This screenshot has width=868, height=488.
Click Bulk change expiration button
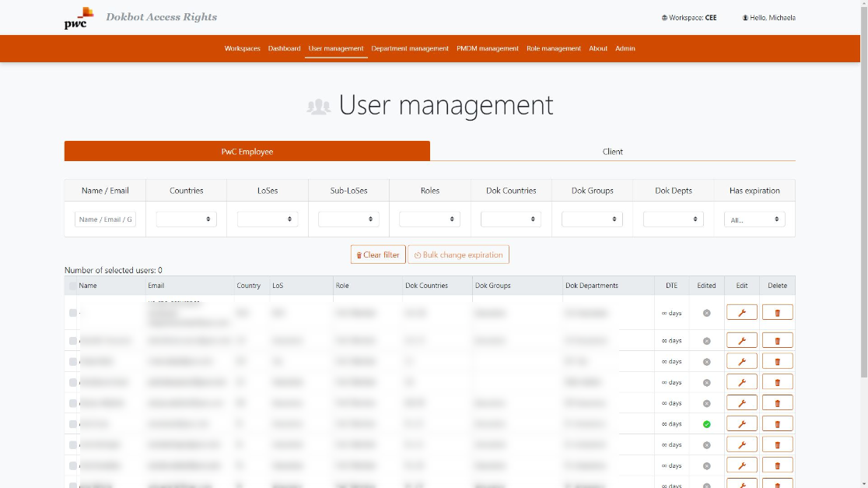point(458,255)
